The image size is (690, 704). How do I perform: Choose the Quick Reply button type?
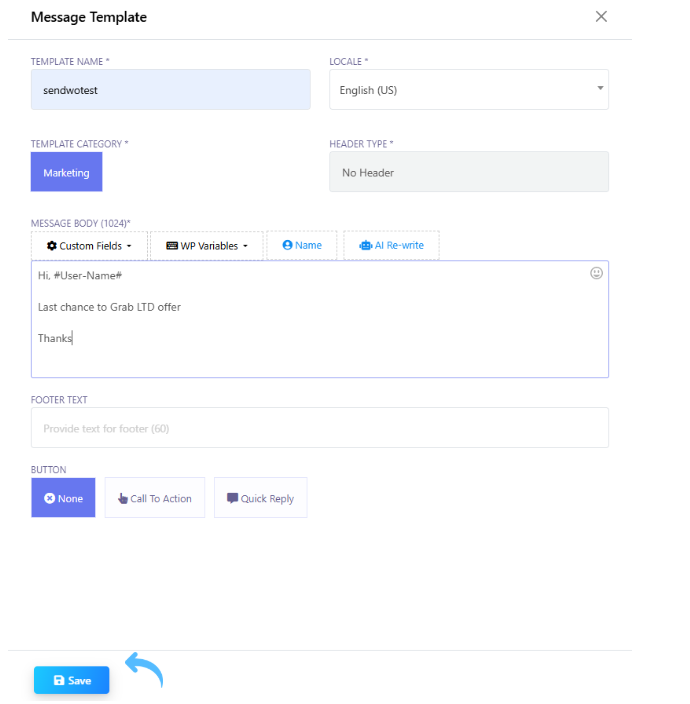(x=261, y=498)
